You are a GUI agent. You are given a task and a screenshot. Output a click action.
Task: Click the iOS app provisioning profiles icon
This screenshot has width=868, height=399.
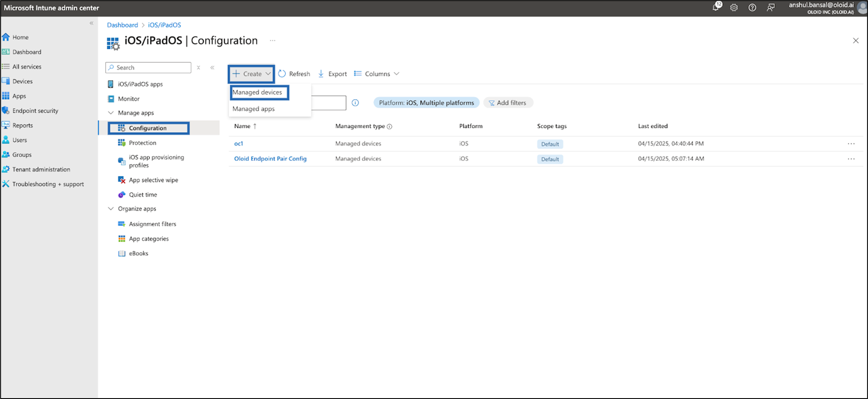[x=122, y=161]
